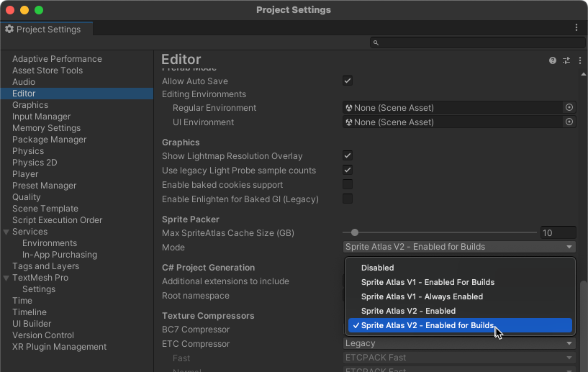Open the Project Settings window kebab menu

point(576,27)
